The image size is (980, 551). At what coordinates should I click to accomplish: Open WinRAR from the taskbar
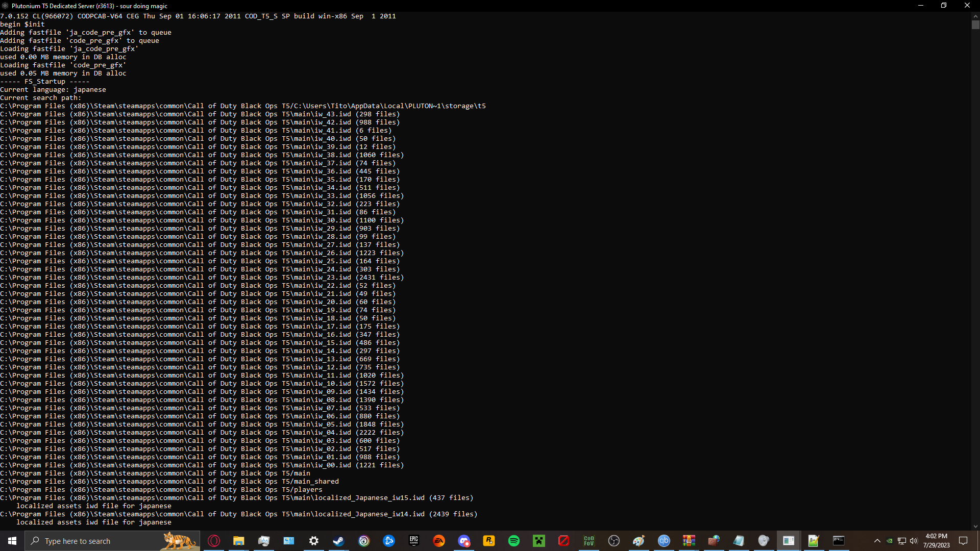[689, 541]
